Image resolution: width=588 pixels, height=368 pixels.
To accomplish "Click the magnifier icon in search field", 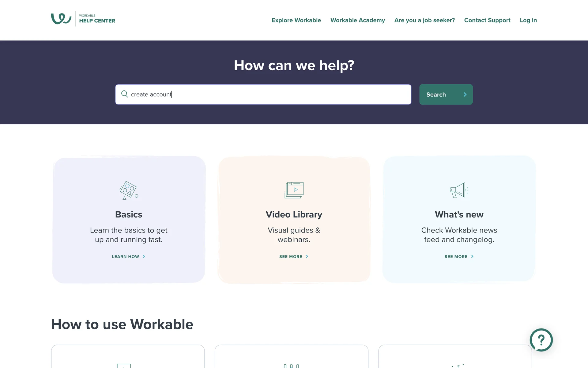I will [124, 94].
